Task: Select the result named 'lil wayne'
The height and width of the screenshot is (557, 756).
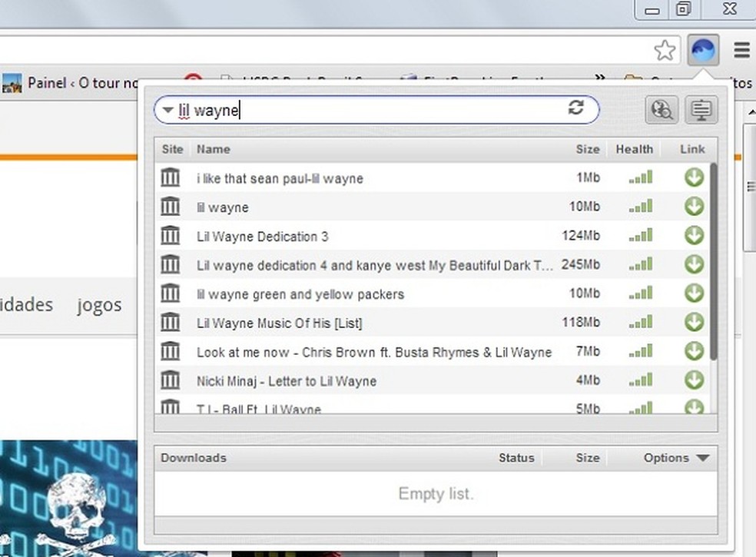Action: 432,207
